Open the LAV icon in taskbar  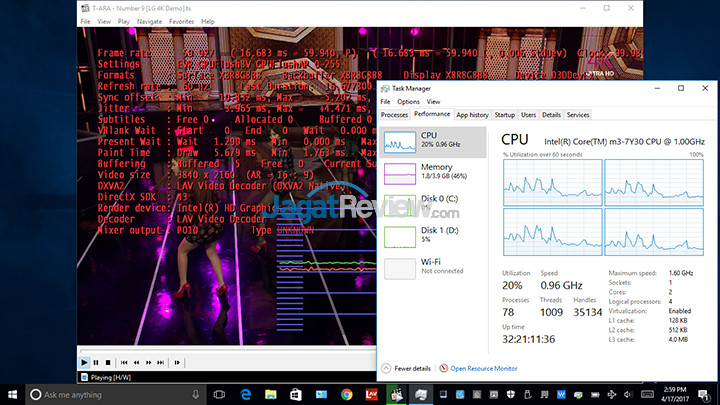[x=371, y=394]
